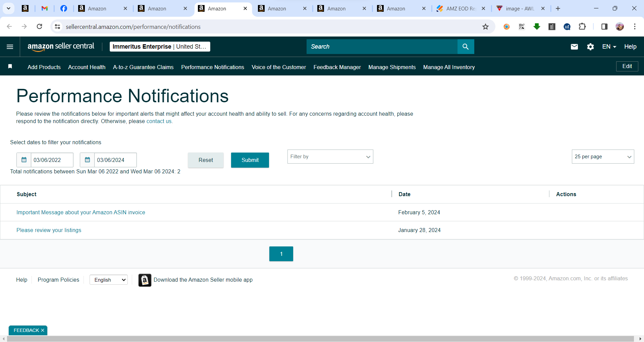Close the FEEDBACK tab with its X

click(x=43, y=330)
